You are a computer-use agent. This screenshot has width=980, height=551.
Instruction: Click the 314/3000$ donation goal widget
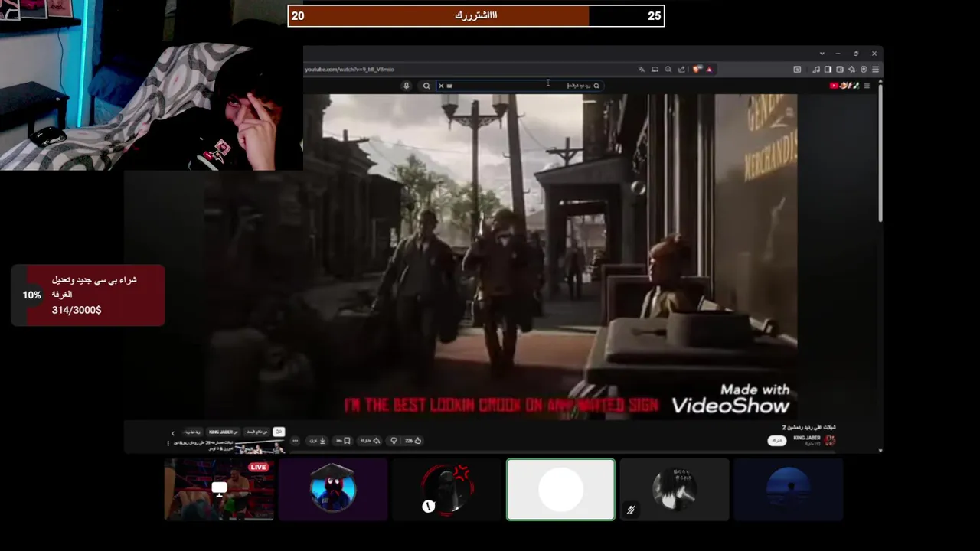coord(88,295)
